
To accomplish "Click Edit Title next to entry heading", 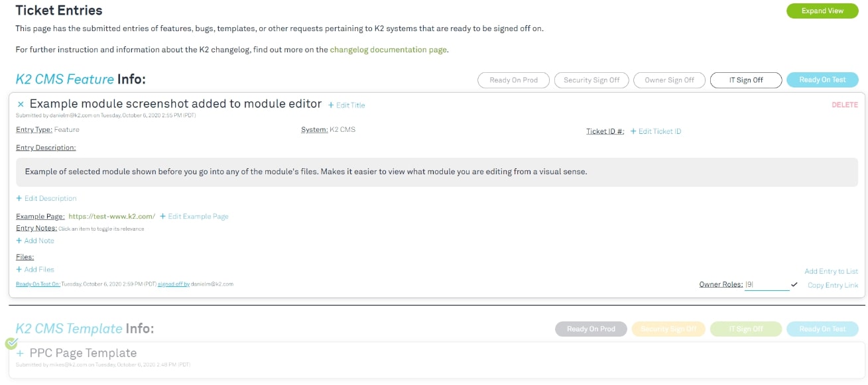I will [346, 105].
